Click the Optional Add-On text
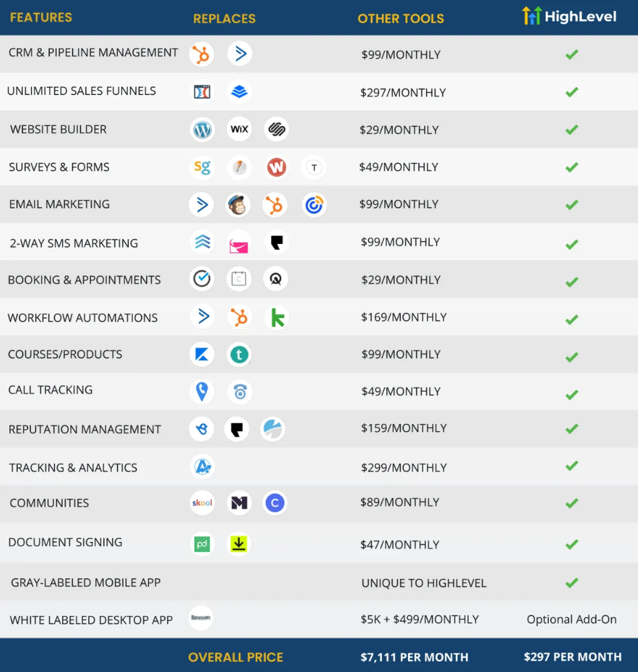Image resolution: width=638 pixels, height=672 pixels. (x=572, y=619)
